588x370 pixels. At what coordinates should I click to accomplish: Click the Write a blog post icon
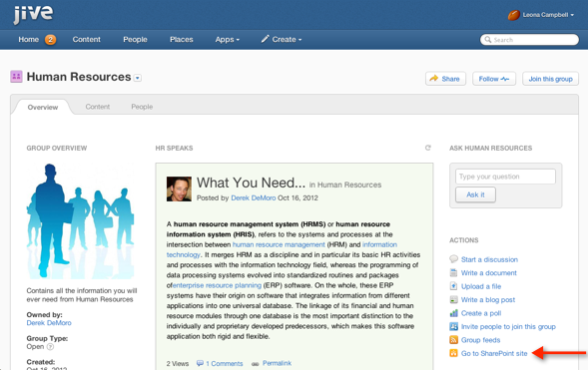coord(453,299)
